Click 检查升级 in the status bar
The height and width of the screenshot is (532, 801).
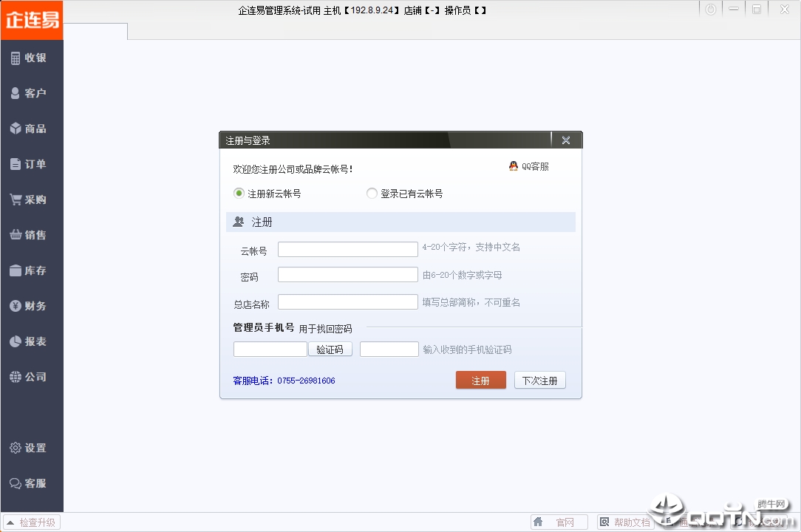coord(32,522)
